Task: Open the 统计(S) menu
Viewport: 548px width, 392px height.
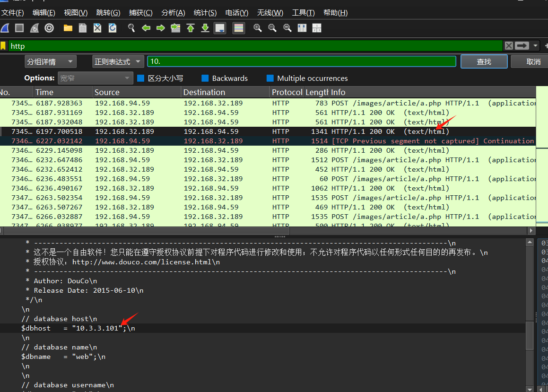Action: pos(205,13)
